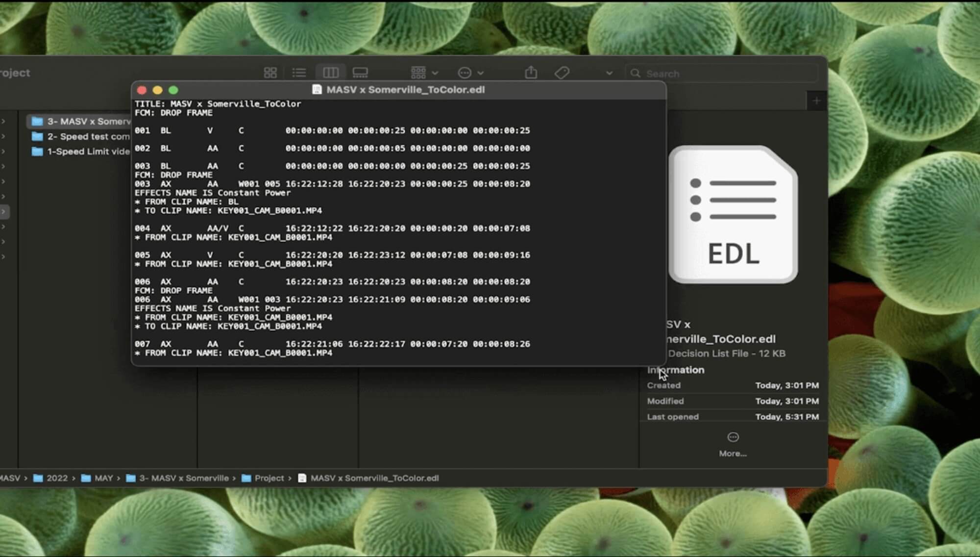
Task: Click the first EFFECTS NAME IS Constant Power line
Action: pos(213,193)
